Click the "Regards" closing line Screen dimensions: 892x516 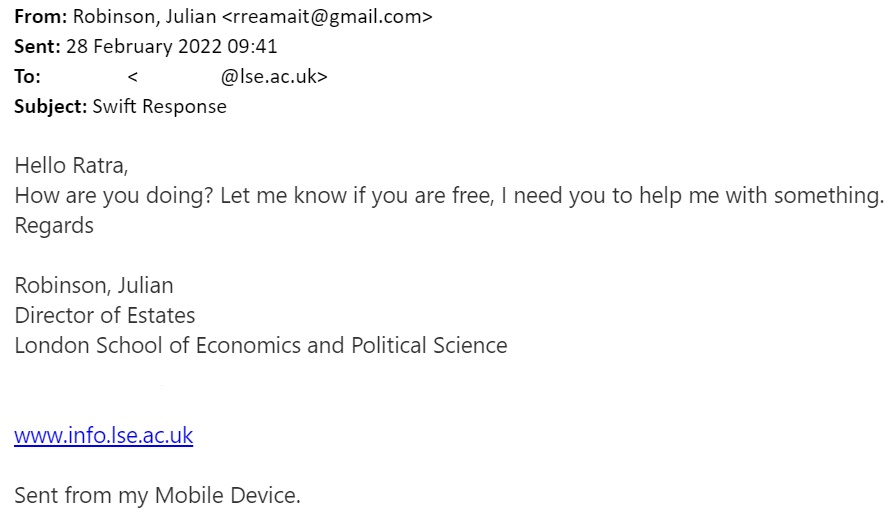click(x=54, y=225)
